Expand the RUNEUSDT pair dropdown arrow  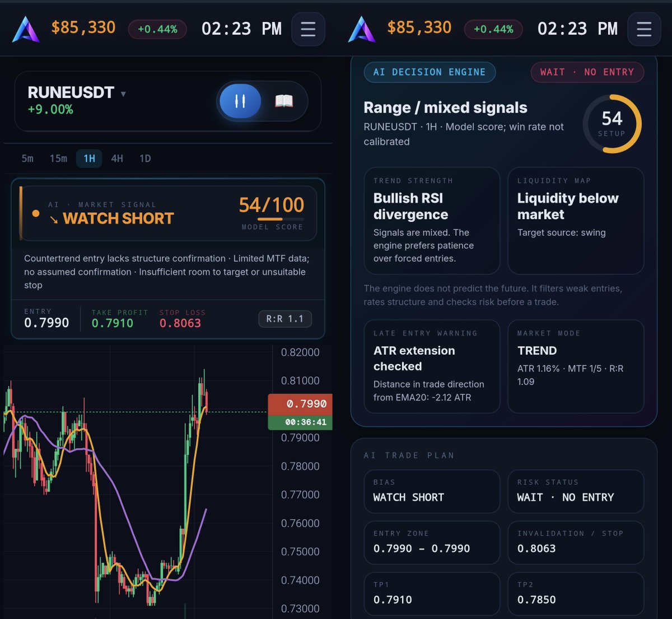123,94
